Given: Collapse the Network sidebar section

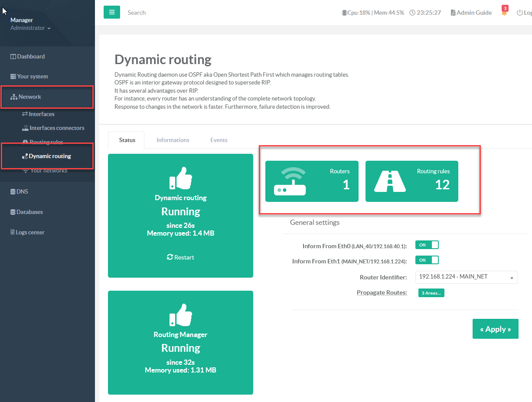Looking at the screenshot, I should click(29, 97).
